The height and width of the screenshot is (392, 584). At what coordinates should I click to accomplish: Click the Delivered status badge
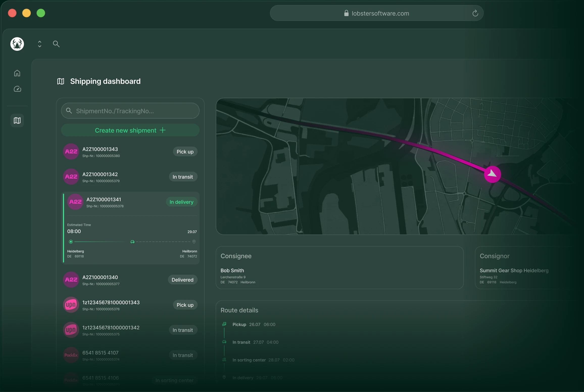point(183,280)
